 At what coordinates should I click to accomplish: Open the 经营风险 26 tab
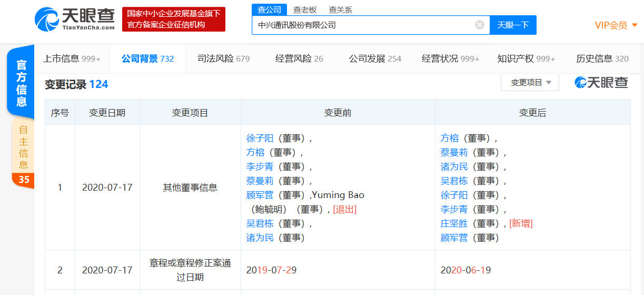[299, 58]
